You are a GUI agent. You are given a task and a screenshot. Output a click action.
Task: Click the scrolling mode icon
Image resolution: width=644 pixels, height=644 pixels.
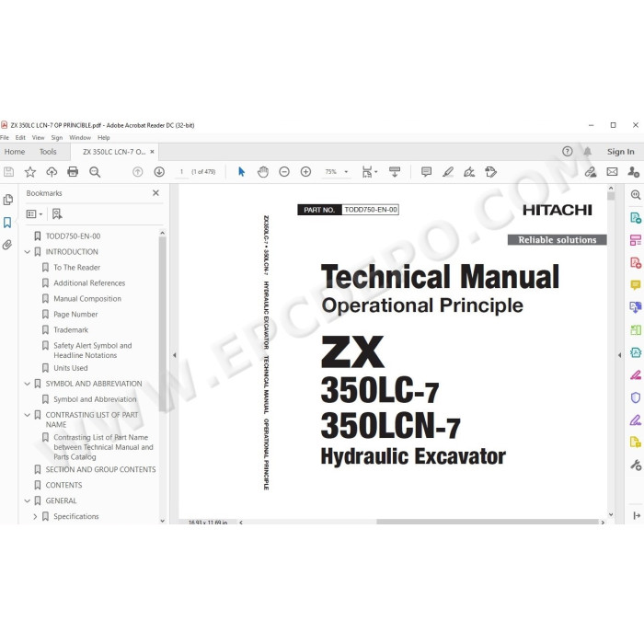395,172
